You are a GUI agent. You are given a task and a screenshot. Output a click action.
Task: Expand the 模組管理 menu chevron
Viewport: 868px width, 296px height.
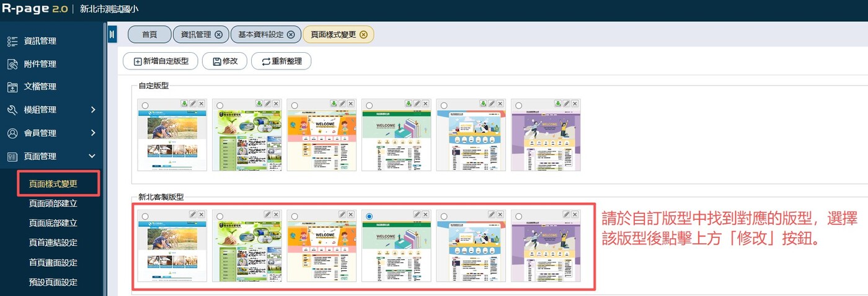pos(92,110)
